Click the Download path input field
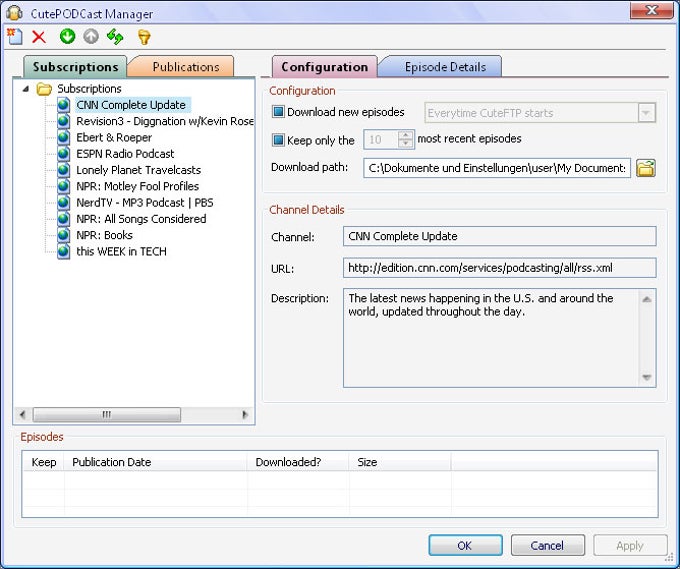The width and height of the screenshot is (680, 569). pyautogui.click(x=497, y=168)
